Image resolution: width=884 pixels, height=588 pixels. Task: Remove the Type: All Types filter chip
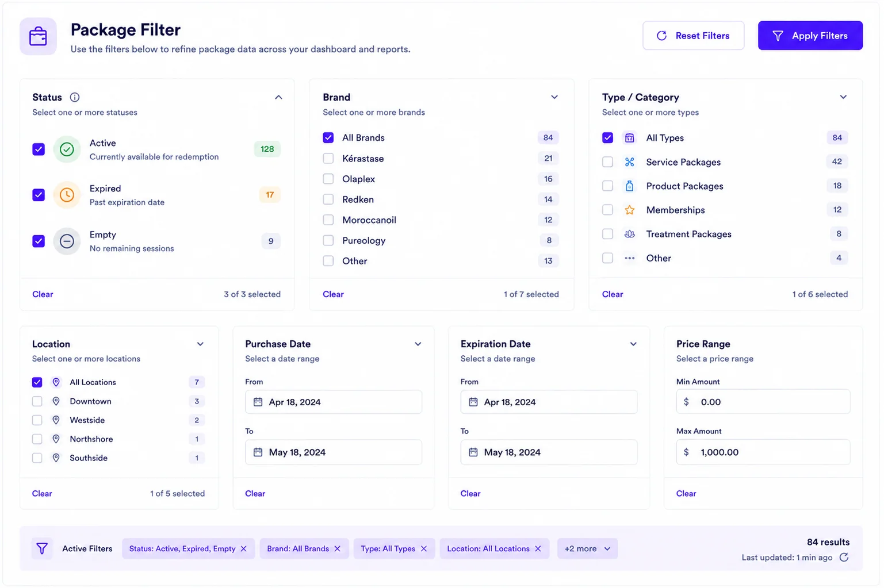click(x=424, y=549)
